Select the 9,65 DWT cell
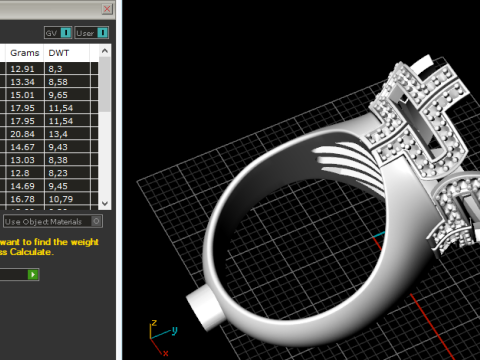 coord(67,95)
